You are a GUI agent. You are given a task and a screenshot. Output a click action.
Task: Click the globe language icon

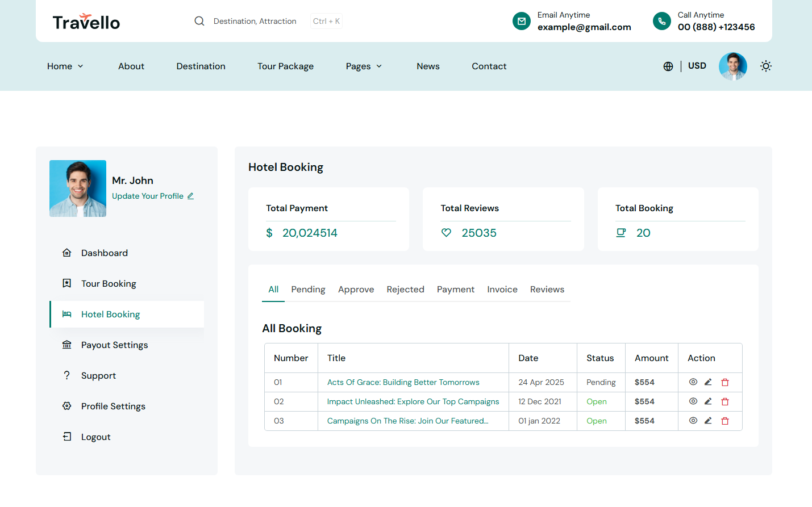[x=668, y=66]
